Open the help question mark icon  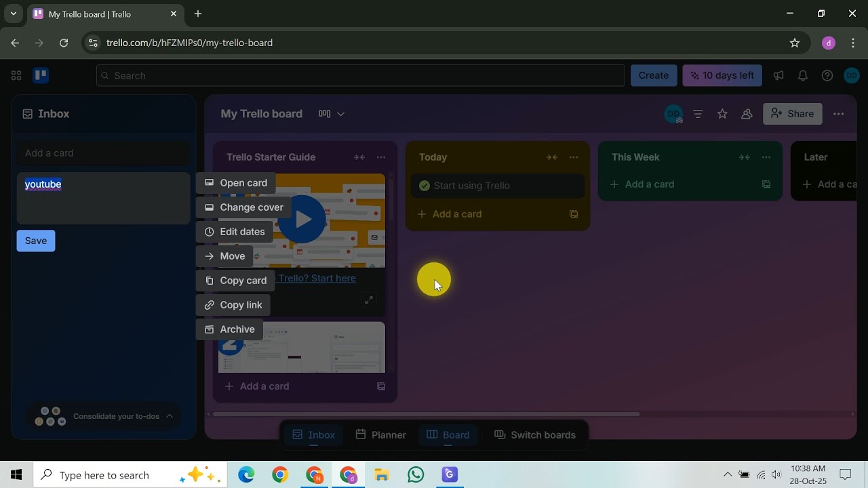[827, 75]
